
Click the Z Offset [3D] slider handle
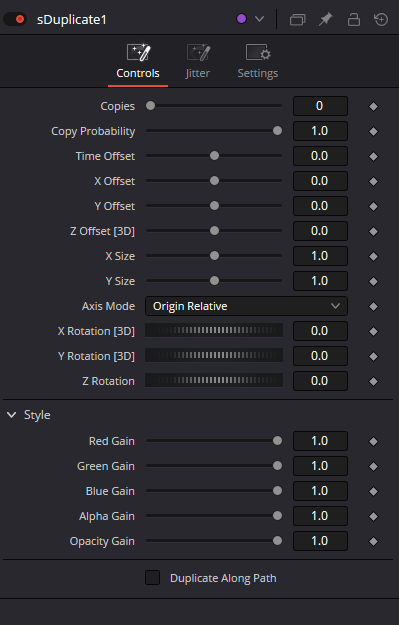point(214,231)
